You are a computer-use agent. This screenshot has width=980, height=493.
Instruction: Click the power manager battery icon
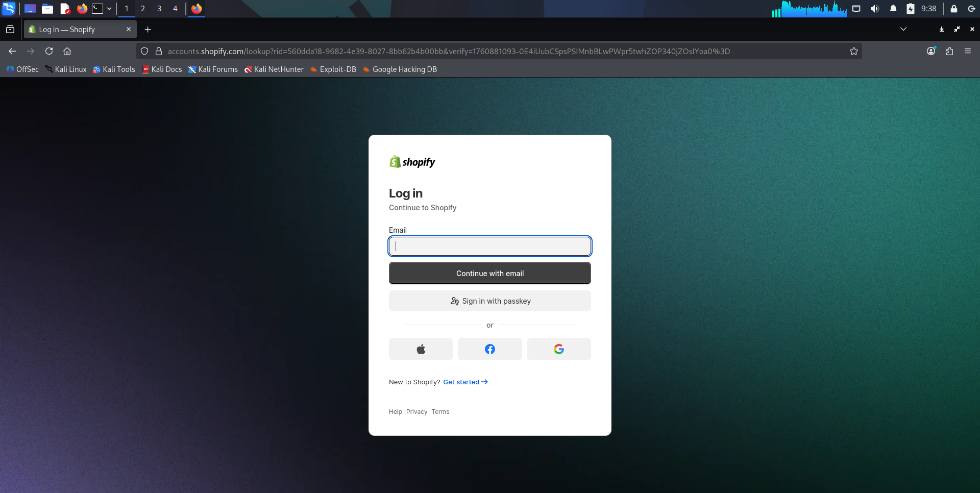[911, 9]
